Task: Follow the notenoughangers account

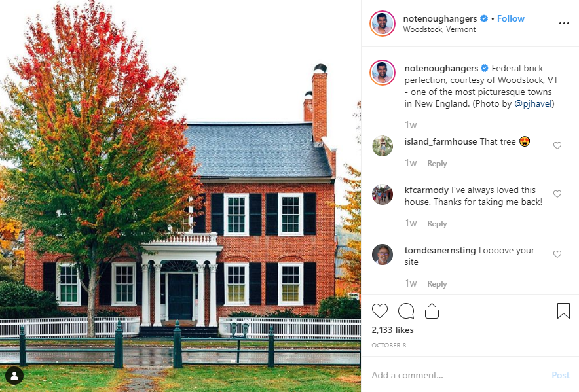Action: (x=511, y=18)
